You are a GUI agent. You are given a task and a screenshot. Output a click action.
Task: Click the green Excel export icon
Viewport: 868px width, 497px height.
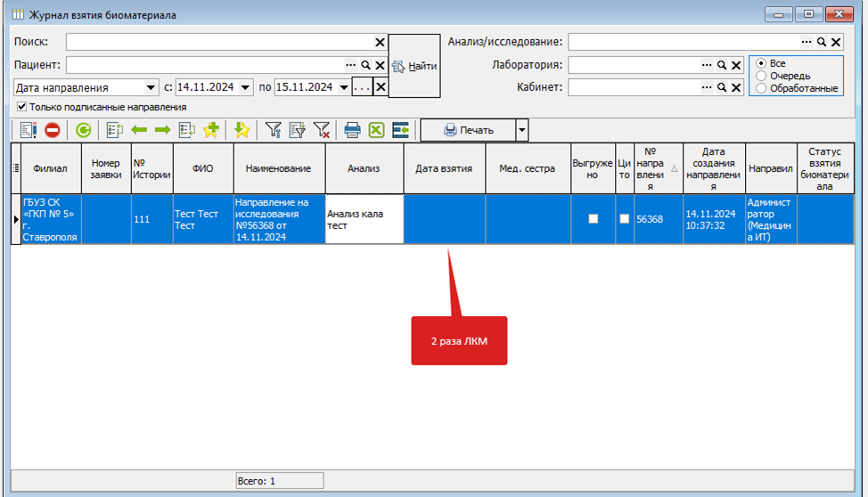(x=376, y=130)
